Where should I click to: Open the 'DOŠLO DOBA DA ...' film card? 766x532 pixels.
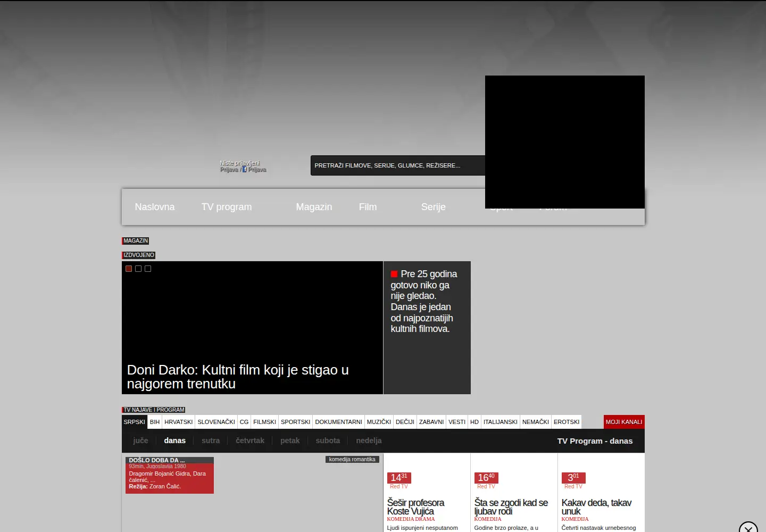170,475
